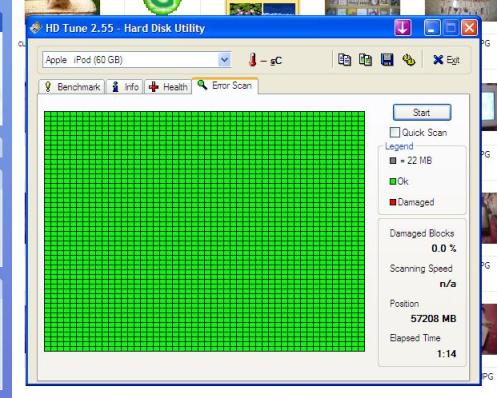
Task: Open options via the yellow gears icon
Action: pyautogui.click(x=408, y=60)
